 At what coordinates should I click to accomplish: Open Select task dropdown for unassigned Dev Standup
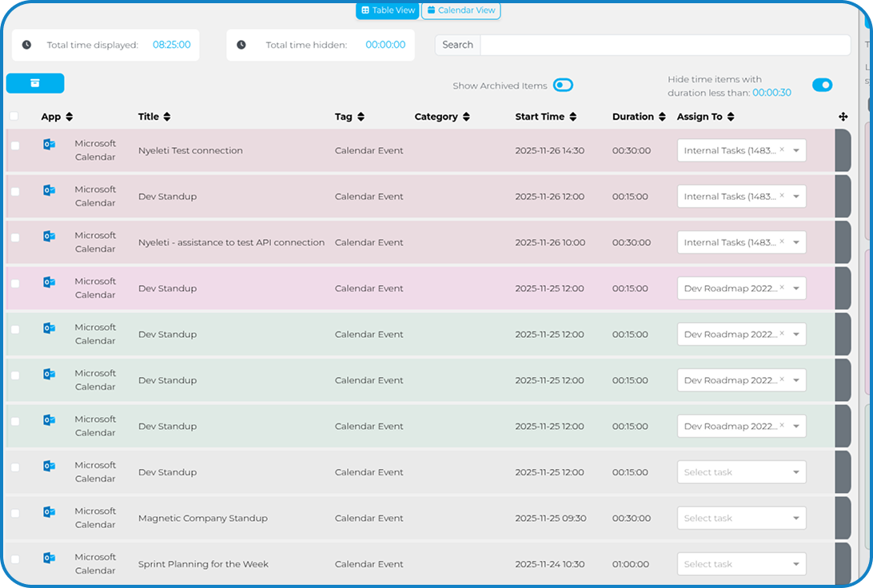[x=742, y=472]
